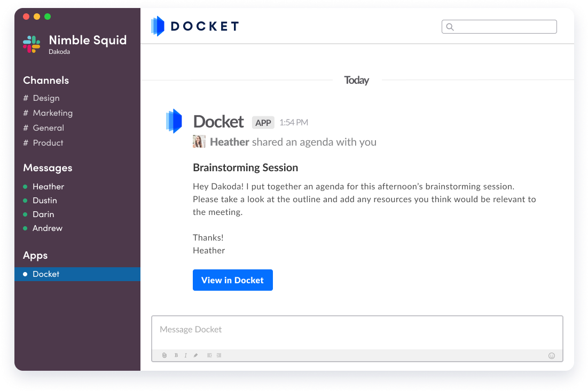This screenshot has height=391, width=588.
Task: Click the Messages section header
Action: pos(48,168)
